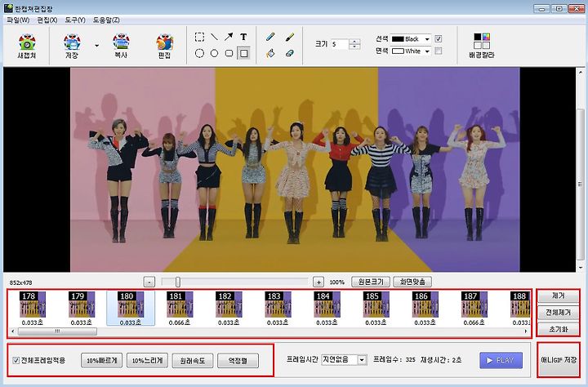Click the 역정렬 reverse order button
Screen dimensions: 588x387
[238, 361]
